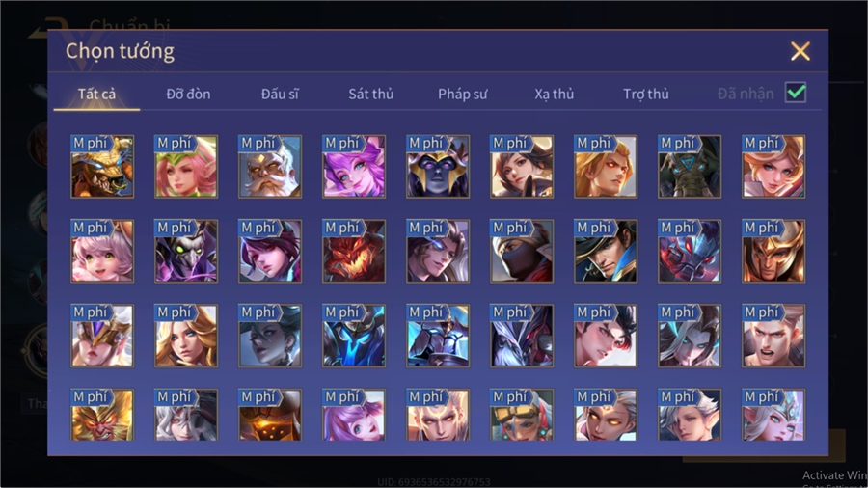Open the Sát thủ tab
This screenshot has height=488, width=868.
tap(371, 95)
